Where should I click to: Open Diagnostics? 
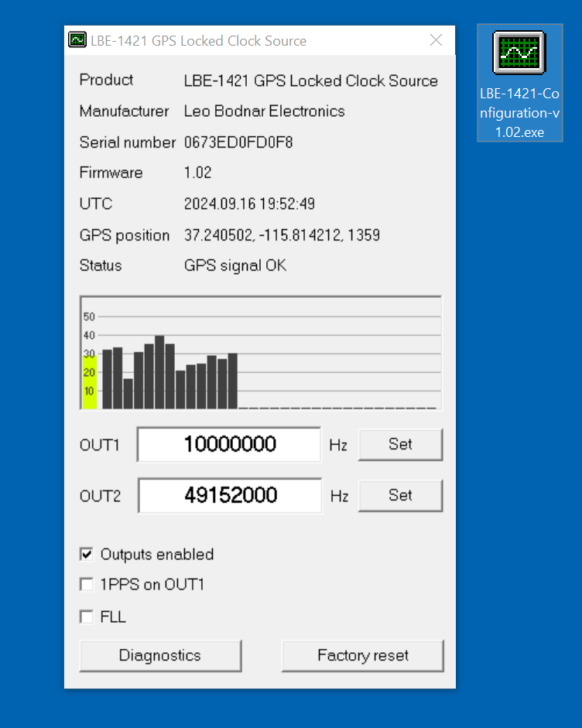point(160,655)
